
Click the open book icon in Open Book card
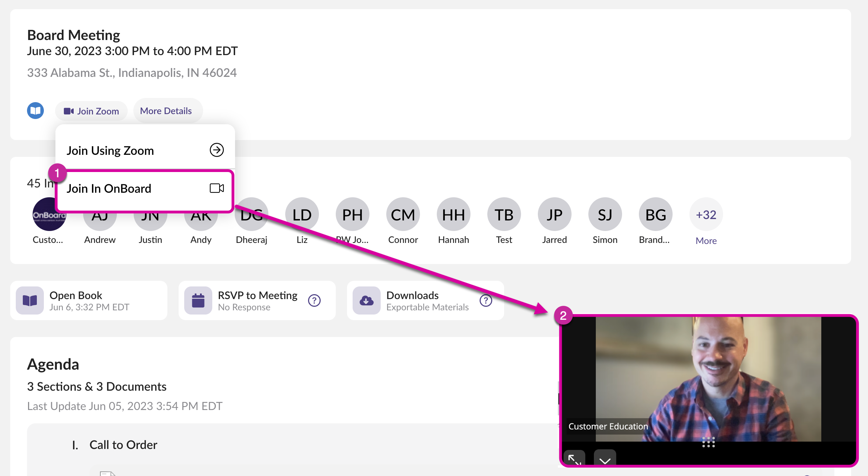pyautogui.click(x=30, y=300)
